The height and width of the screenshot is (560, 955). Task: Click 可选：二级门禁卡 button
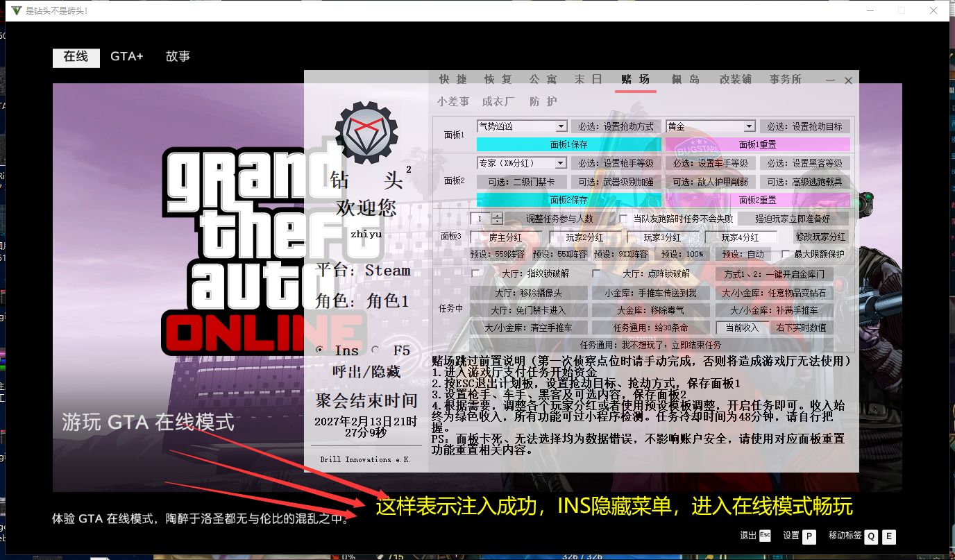coord(522,182)
